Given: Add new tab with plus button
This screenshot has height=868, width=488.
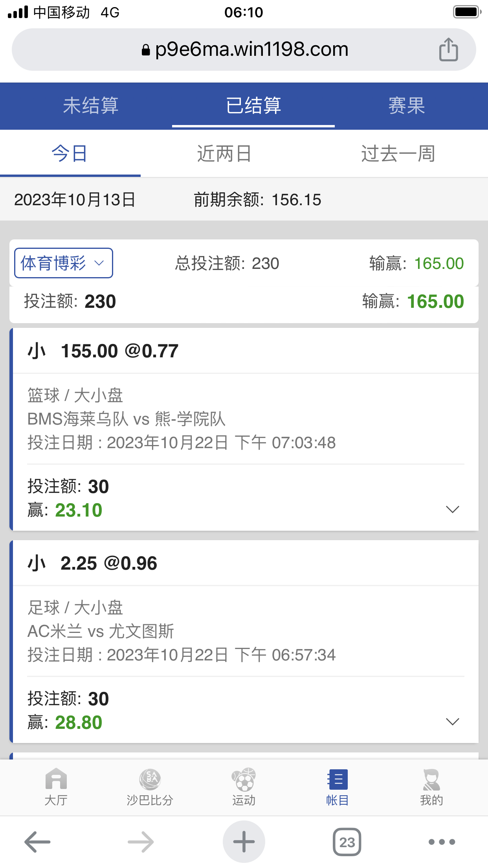Looking at the screenshot, I should [x=244, y=842].
